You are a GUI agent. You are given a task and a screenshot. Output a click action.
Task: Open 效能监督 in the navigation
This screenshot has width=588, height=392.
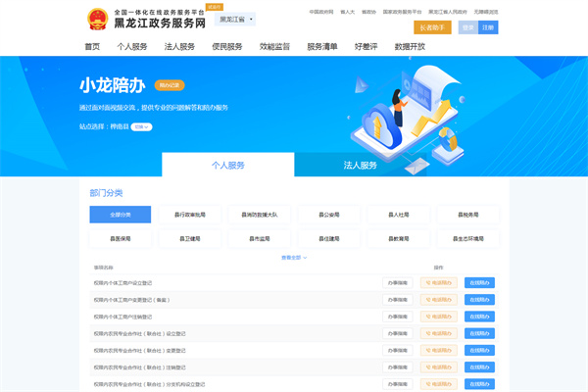(x=274, y=46)
